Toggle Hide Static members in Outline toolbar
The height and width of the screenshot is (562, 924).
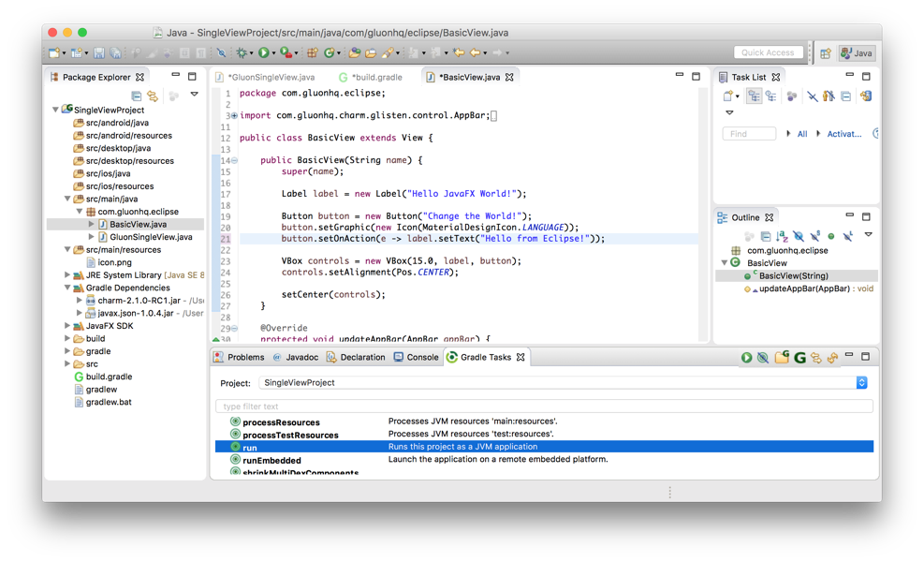815,236
